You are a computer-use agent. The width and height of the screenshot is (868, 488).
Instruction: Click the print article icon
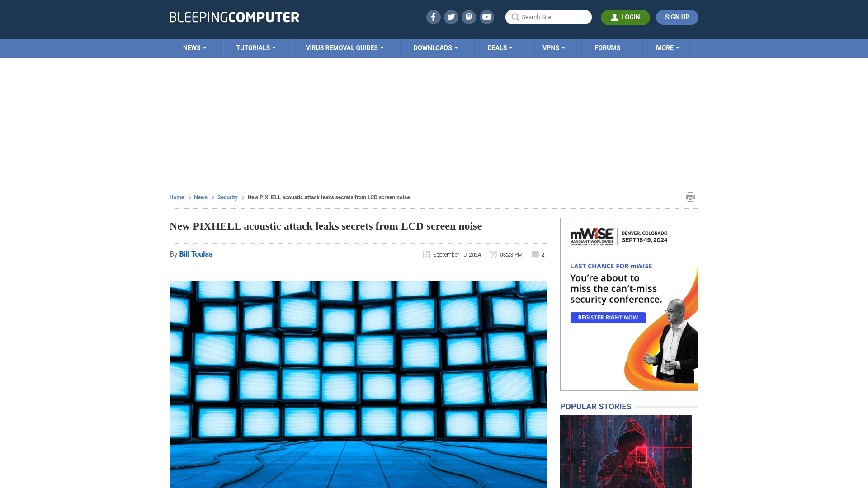[x=690, y=197]
